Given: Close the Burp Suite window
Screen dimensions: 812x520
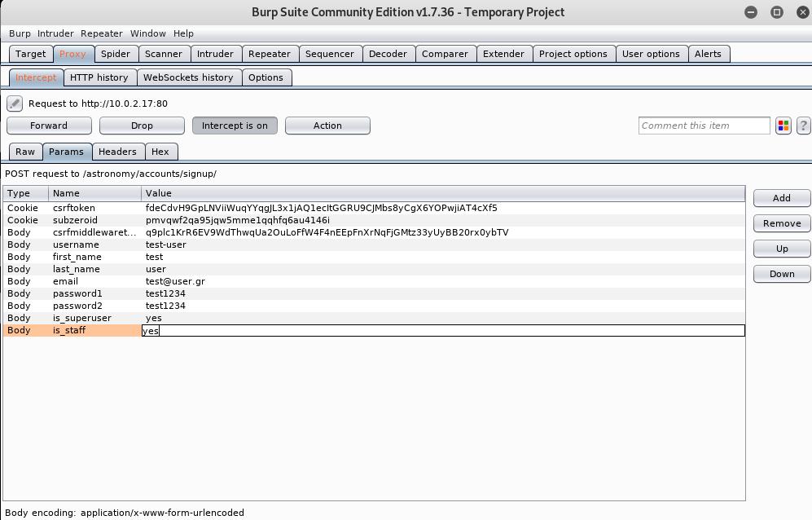Looking at the screenshot, I should coord(802,12).
